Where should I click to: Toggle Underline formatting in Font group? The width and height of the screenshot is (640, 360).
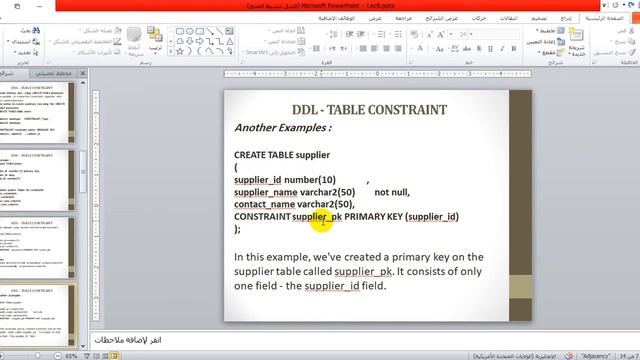[x=491, y=49]
